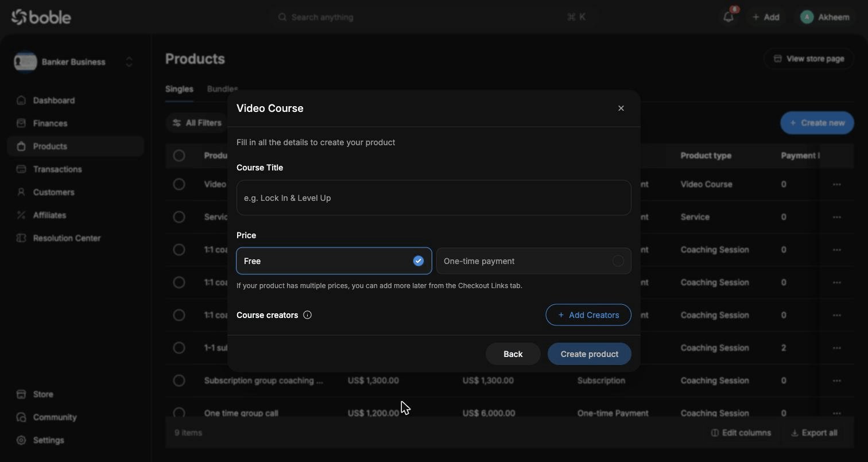Open the notifications bell
This screenshot has height=462, width=868.
tap(728, 17)
